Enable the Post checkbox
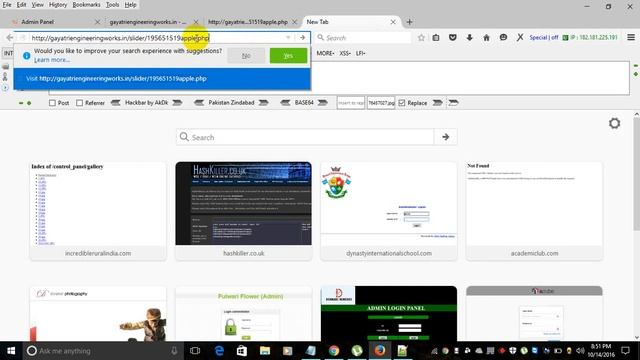Image resolution: width=640 pixels, height=360 pixels. [52, 103]
